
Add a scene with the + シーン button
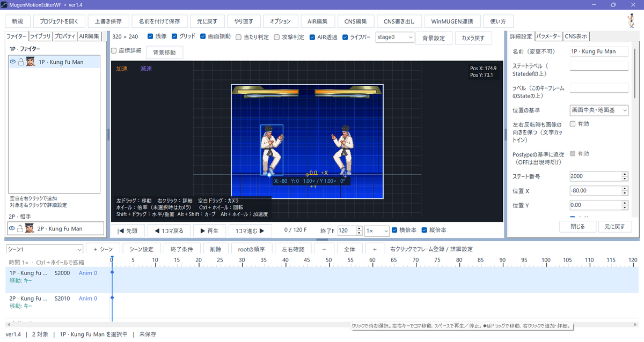[x=103, y=249]
